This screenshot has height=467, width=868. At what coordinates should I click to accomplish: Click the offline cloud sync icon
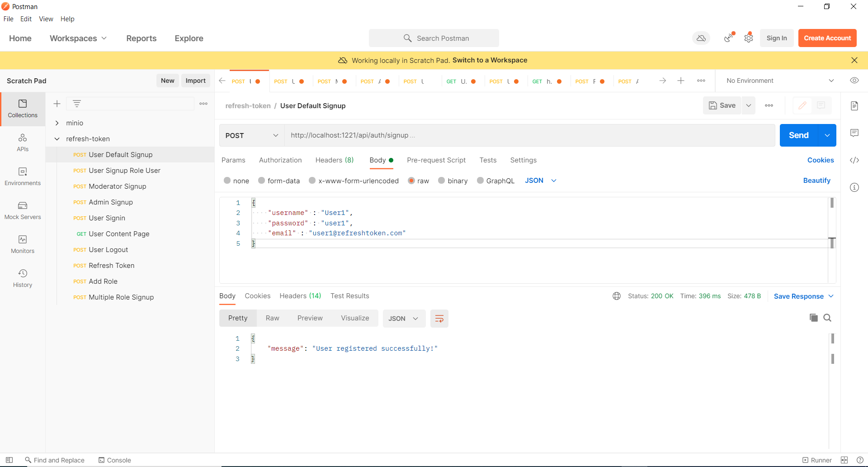click(x=701, y=38)
